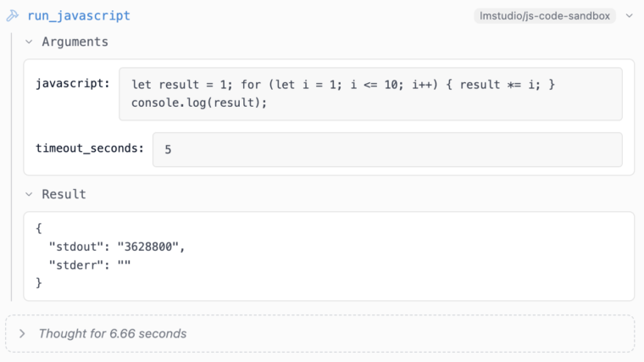Collapse the Result section chevron
The height and width of the screenshot is (362, 644).
[29, 194]
